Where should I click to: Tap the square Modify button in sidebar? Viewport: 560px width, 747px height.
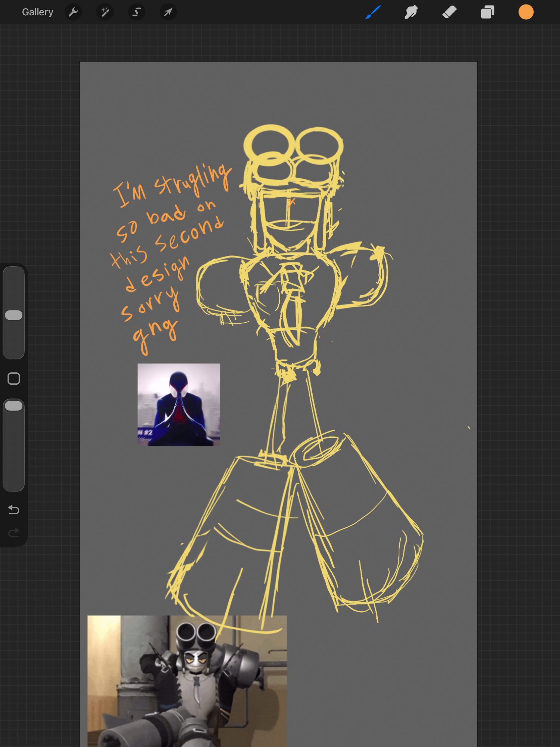(x=14, y=379)
